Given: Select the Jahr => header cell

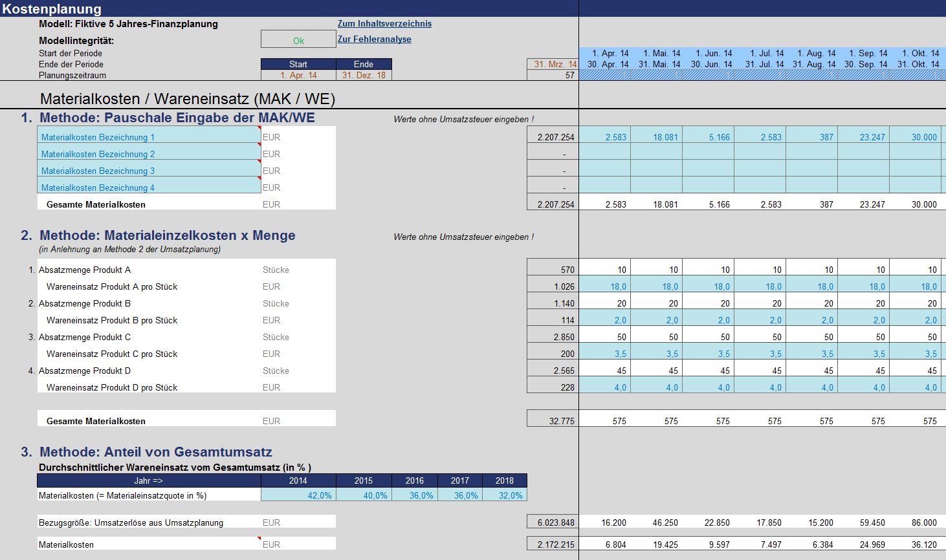Looking at the screenshot, I should 149,480.
